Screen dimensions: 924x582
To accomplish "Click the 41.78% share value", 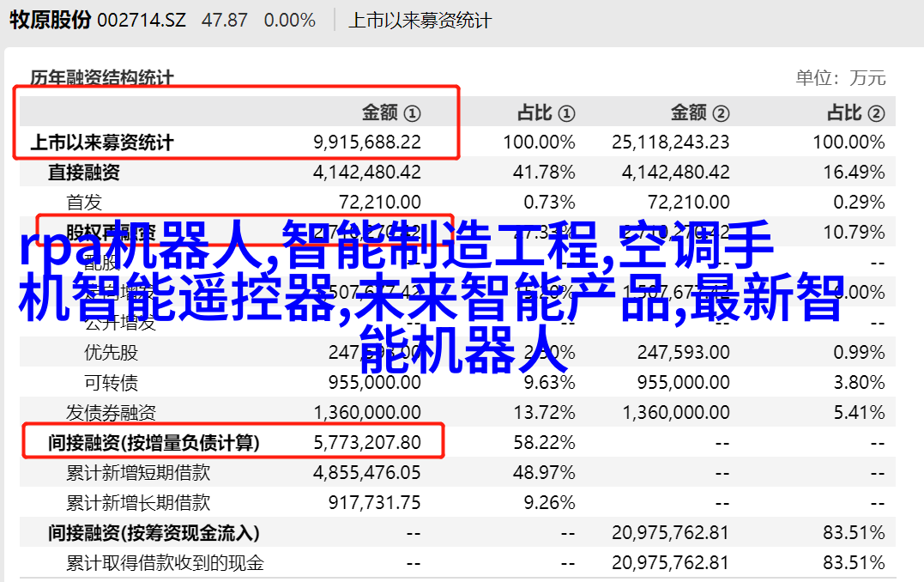I will [x=544, y=173].
